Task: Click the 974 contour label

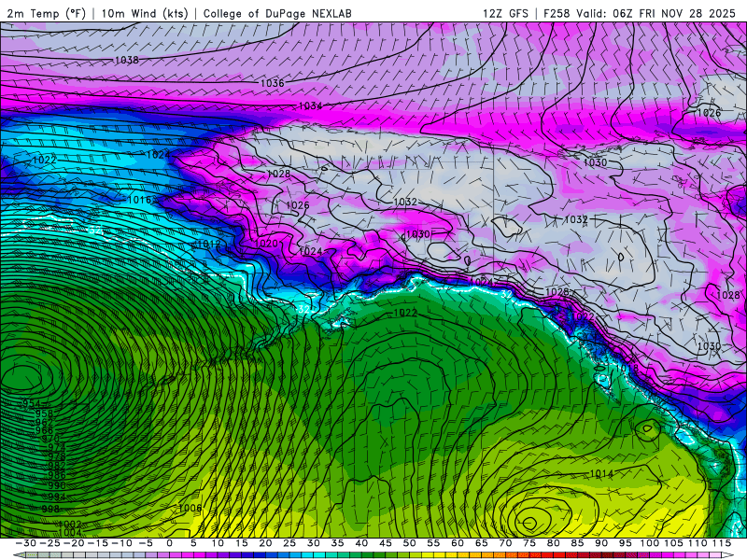Action: (x=56, y=448)
